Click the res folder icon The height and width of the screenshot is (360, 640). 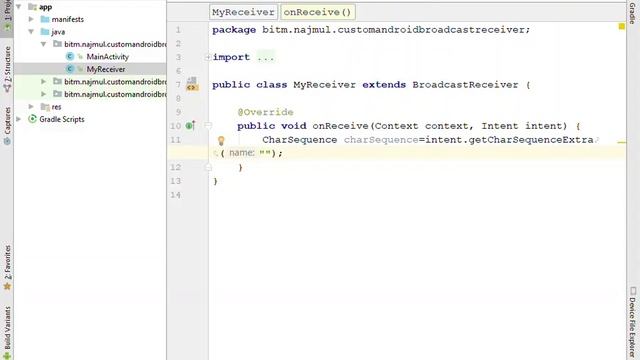[45, 107]
